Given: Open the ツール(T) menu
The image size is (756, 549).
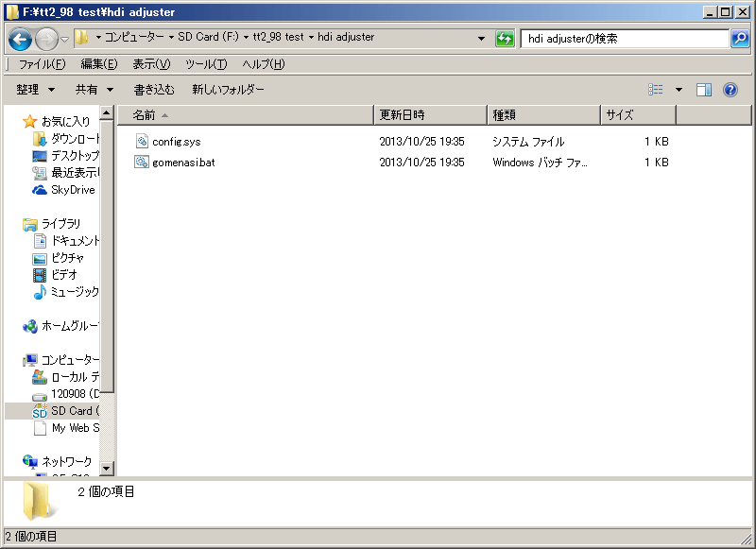Looking at the screenshot, I should point(206,64).
